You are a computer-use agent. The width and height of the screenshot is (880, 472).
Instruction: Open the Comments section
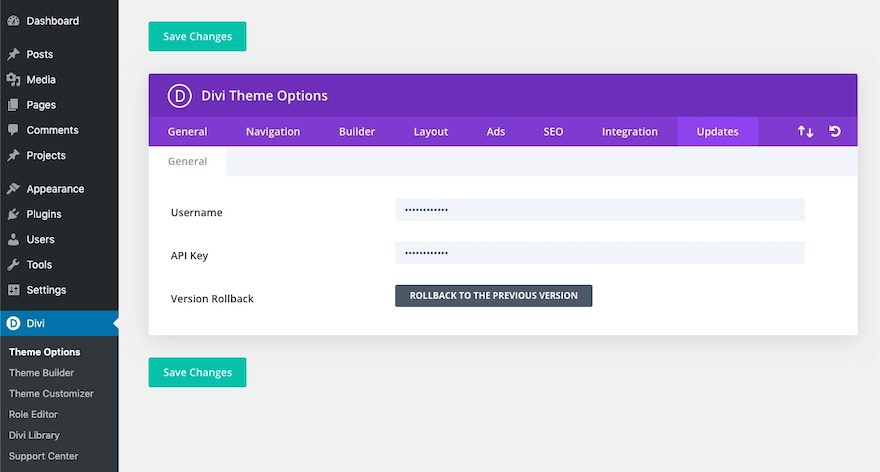point(52,130)
